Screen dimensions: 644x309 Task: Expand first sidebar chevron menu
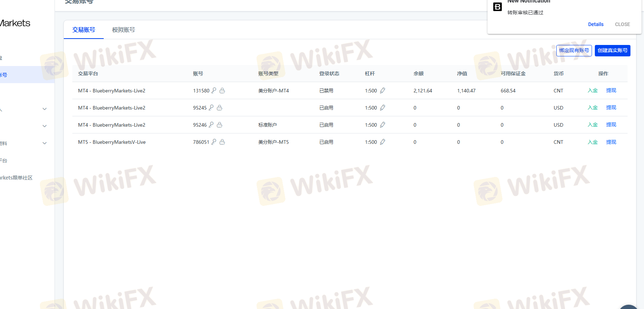45,109
